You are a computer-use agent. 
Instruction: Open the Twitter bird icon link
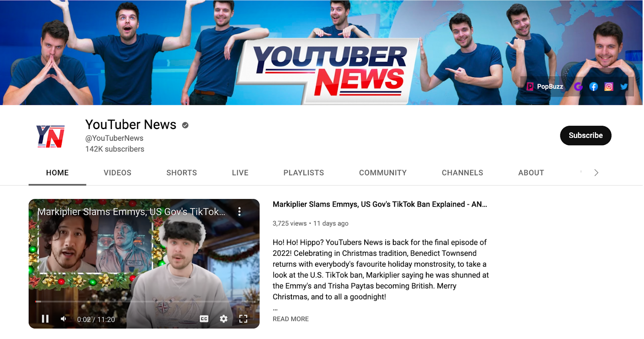tap(624, 86)
